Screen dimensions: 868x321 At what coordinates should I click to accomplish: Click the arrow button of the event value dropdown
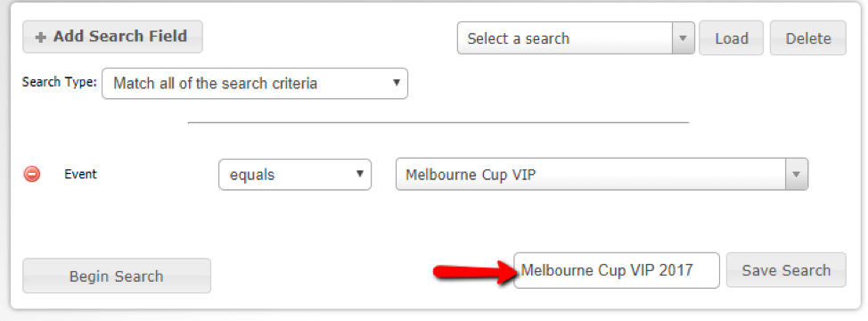click(797, 175)
